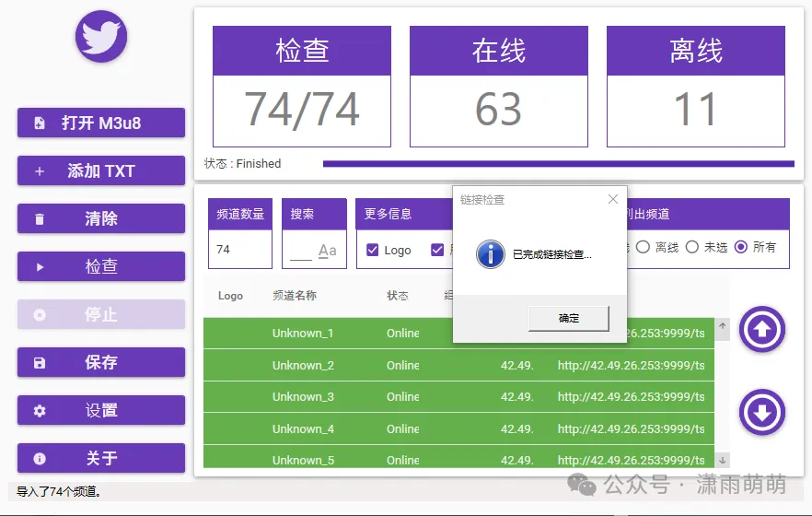Click the 离线 11 counter card
812x516 pixels.
[x=696, y=87]
